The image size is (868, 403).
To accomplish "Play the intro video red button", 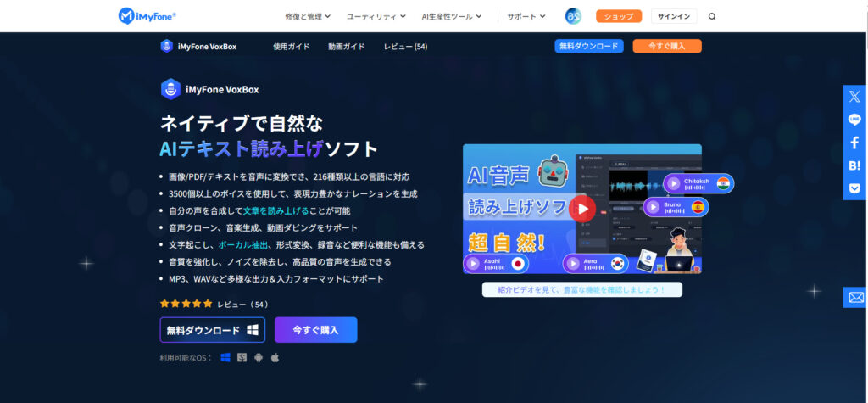I will tap(582, 209).
